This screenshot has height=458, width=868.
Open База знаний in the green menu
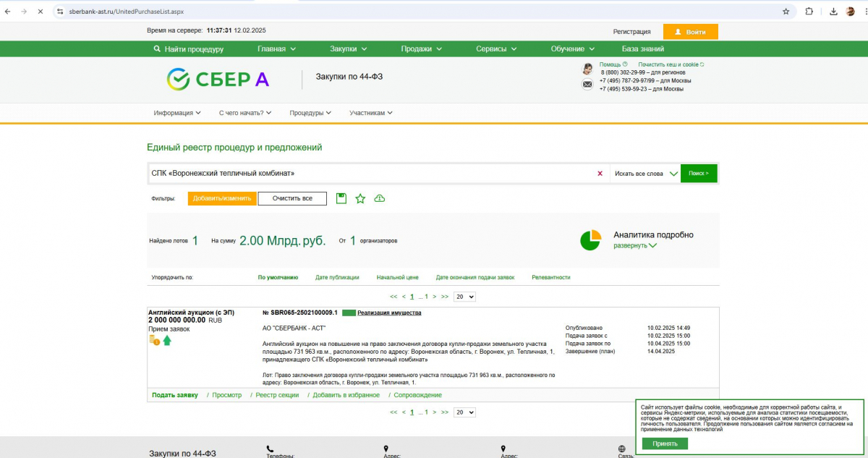[643, 49]
